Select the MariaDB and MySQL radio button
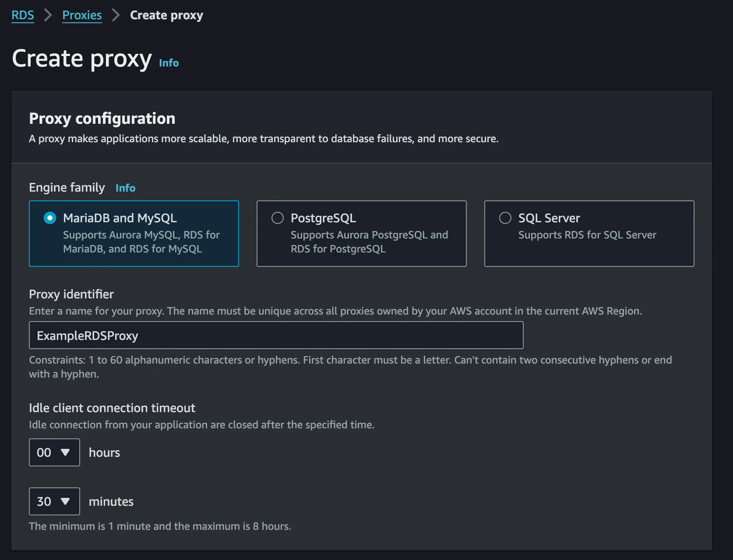The width and height of the screenshot is (733, 560). [x=50, y=218]
